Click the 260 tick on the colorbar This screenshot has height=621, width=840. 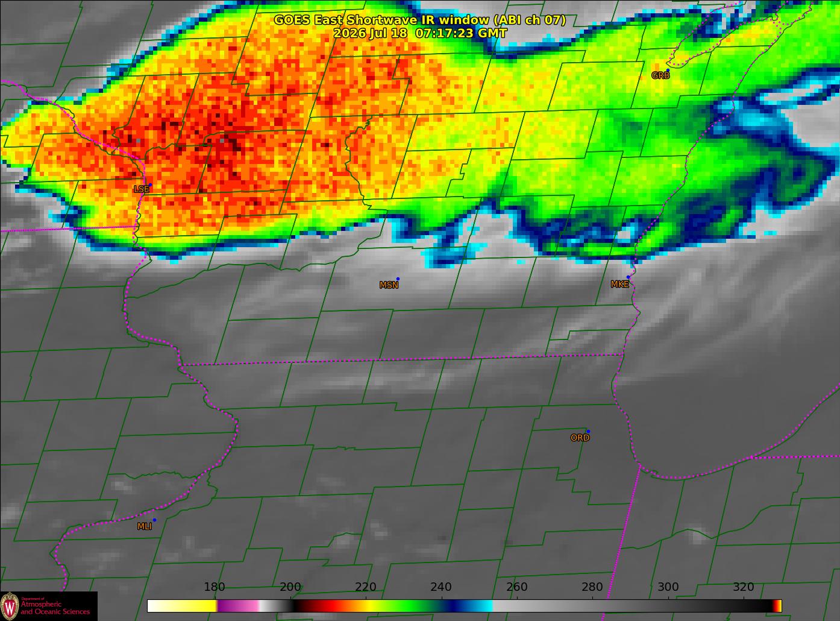click(517, 587)
